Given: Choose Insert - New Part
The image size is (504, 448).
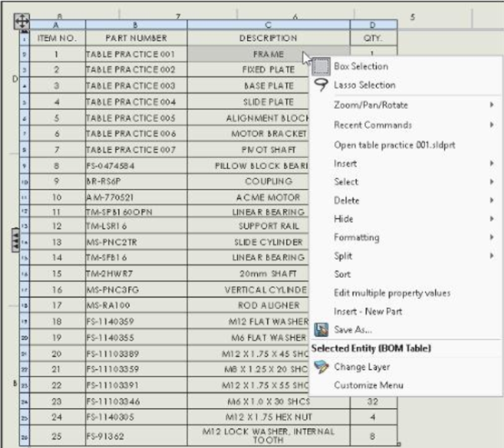Looking at the screenshot, I should coord(368,312).
